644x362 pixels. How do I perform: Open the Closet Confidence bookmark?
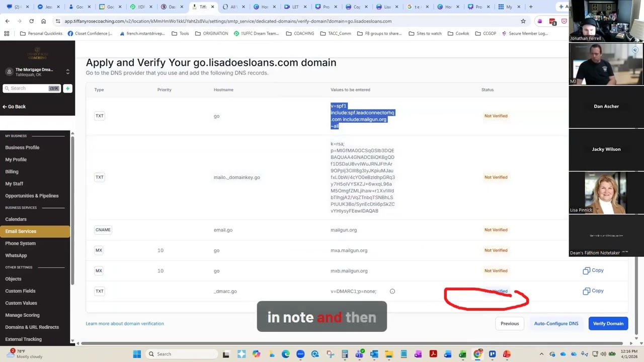[90, 34]
